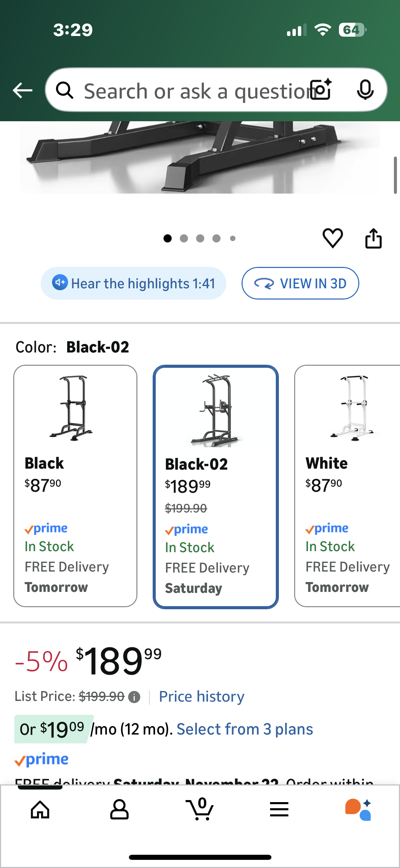Tap VIEW IN 3D button
Screen dimensions: 400x868
[x=300, y=283]
